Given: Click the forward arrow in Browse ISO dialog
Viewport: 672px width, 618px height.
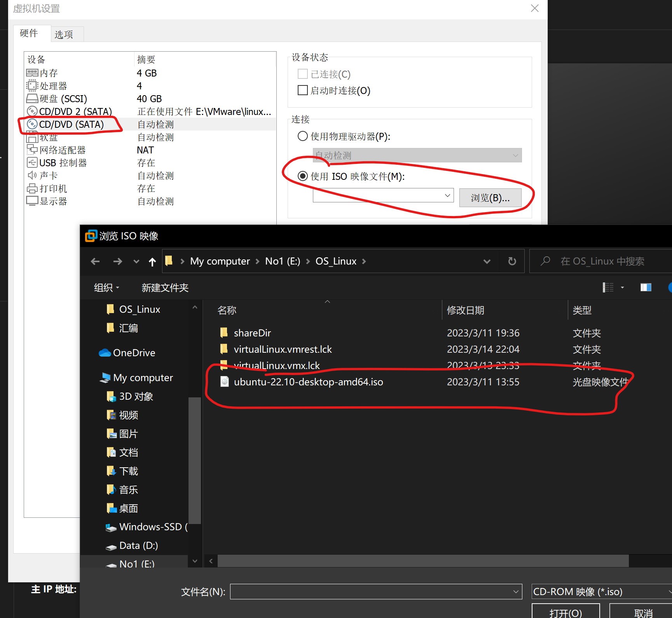Looking at the screenshot, I should (117, 261).
